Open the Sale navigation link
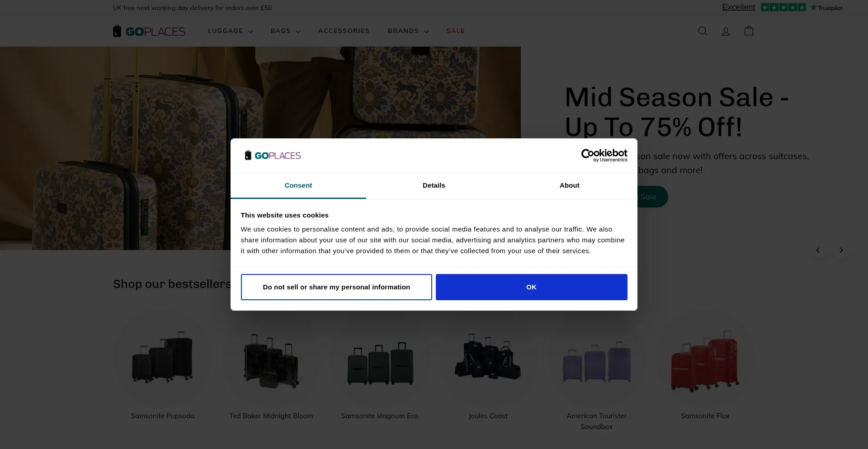 click(455, 31)
